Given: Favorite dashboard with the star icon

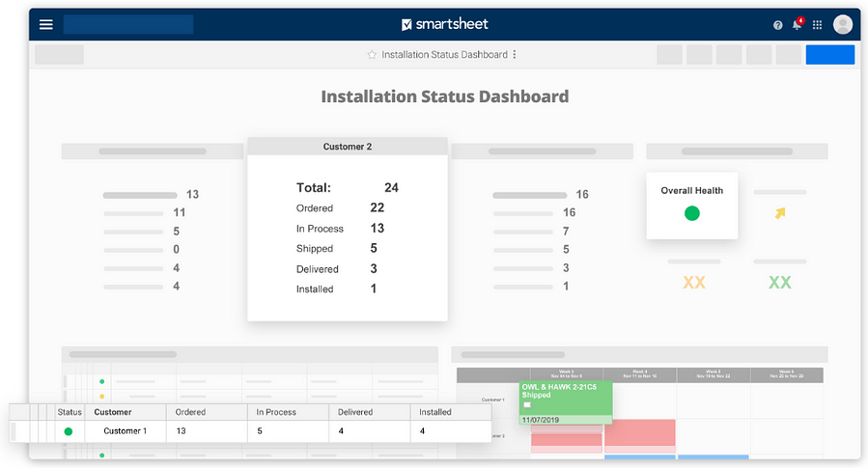Looking at the screenshot, I should pos(372,55).
